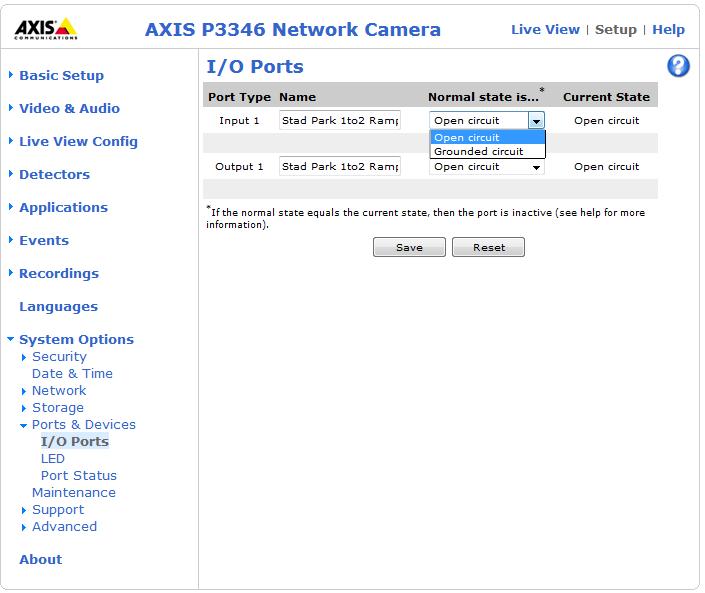Expand Live View Config menu
Image resolution: width=705 pixels, height=593 pixels.
point(78,141)
